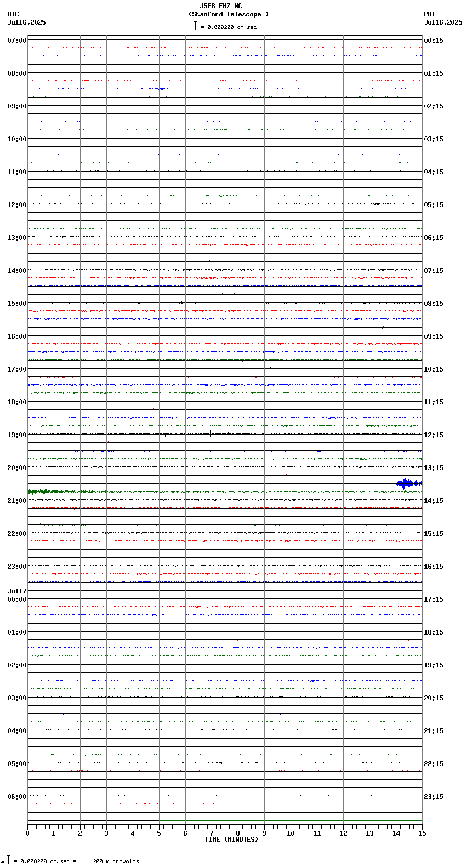The width and height of the screenshot is (466, 868).
Task: Select the 14:00 UTC row label
Action: point(17,271)
